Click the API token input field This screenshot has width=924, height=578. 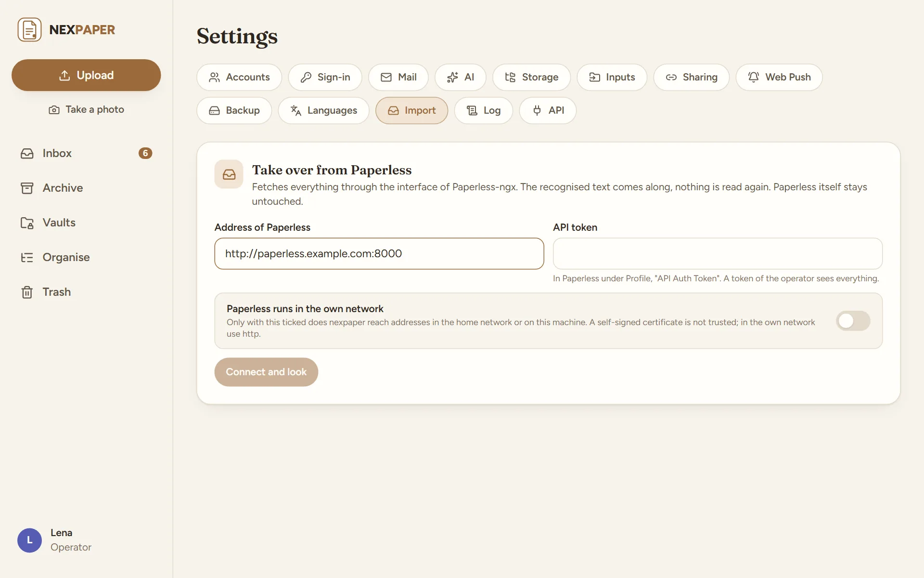pos(718,253)
